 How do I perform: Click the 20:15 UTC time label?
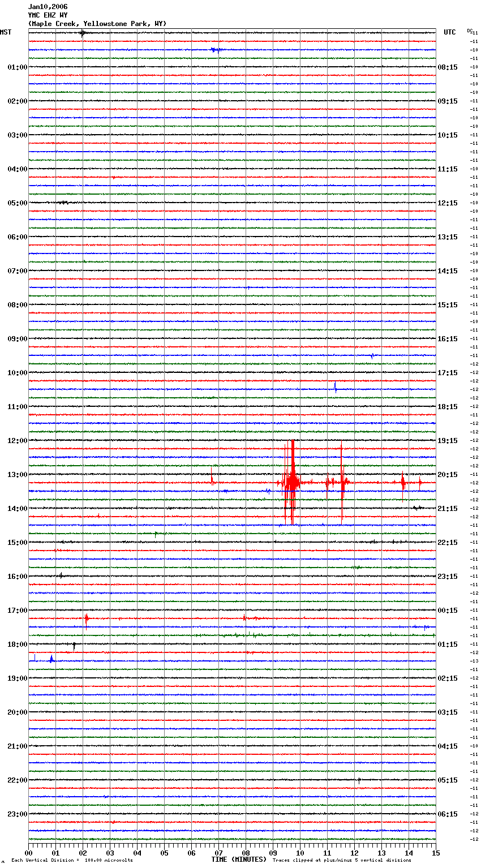point(448,475)
